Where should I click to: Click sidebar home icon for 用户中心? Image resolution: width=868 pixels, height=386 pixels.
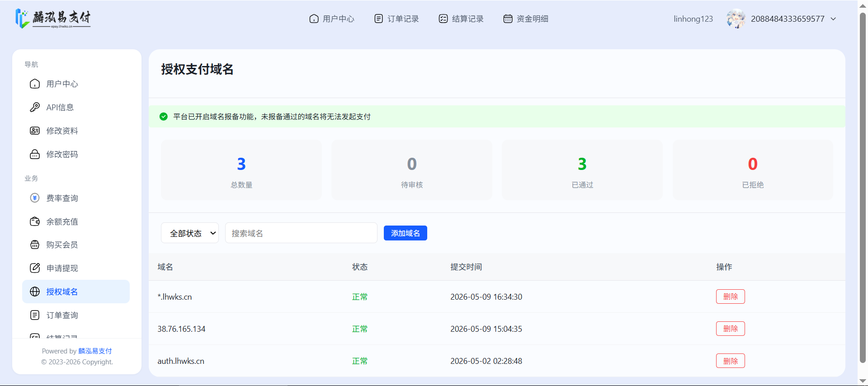[x=35, y=84]
